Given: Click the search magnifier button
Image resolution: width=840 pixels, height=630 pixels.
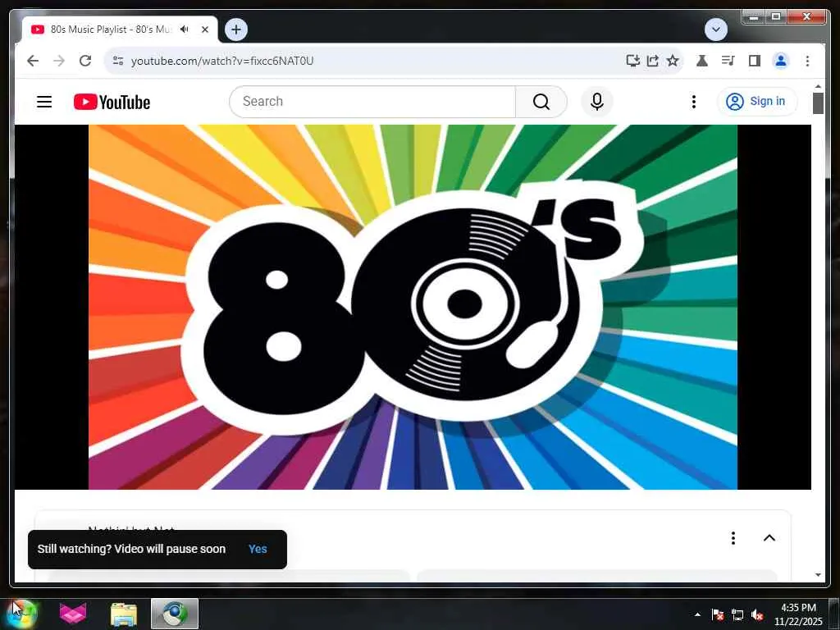Looking at the screenshot, I should point(541,102).
